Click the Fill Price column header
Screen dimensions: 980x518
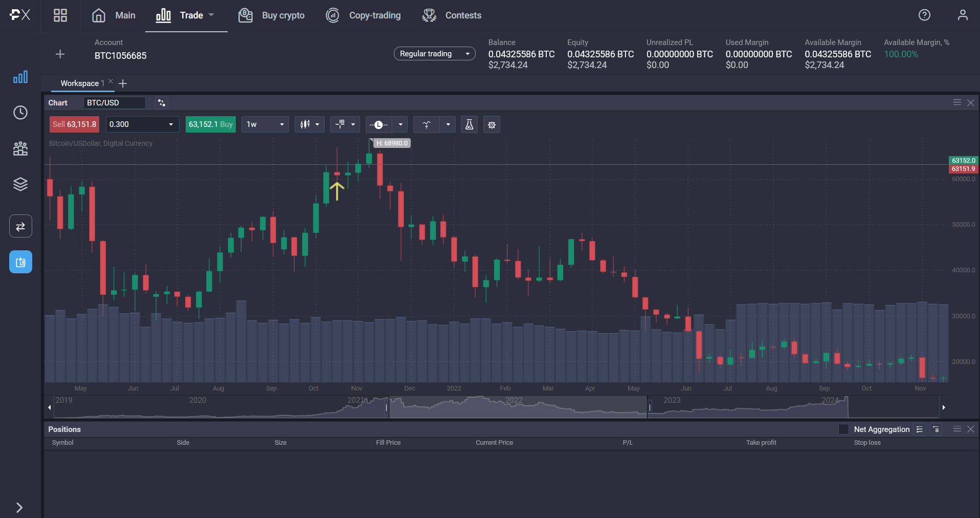388,443
